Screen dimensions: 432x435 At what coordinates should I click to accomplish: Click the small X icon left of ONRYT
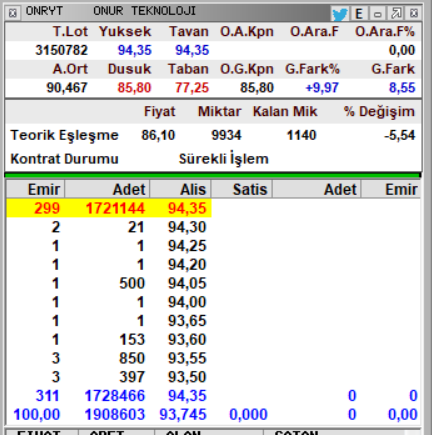click(13, 13)
